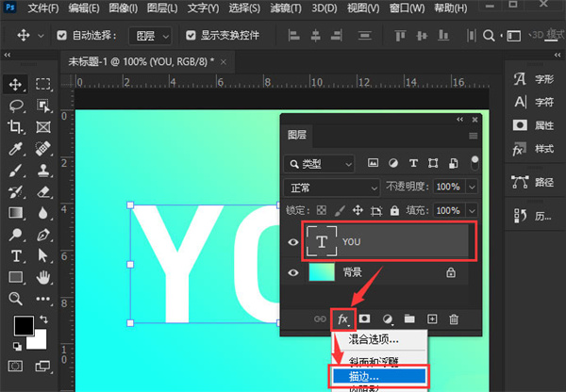Image resolution: width=566 pixels, height=392 pixels.
Task: Select the Spot Healing Brush tool
Action: click(43, 149)
